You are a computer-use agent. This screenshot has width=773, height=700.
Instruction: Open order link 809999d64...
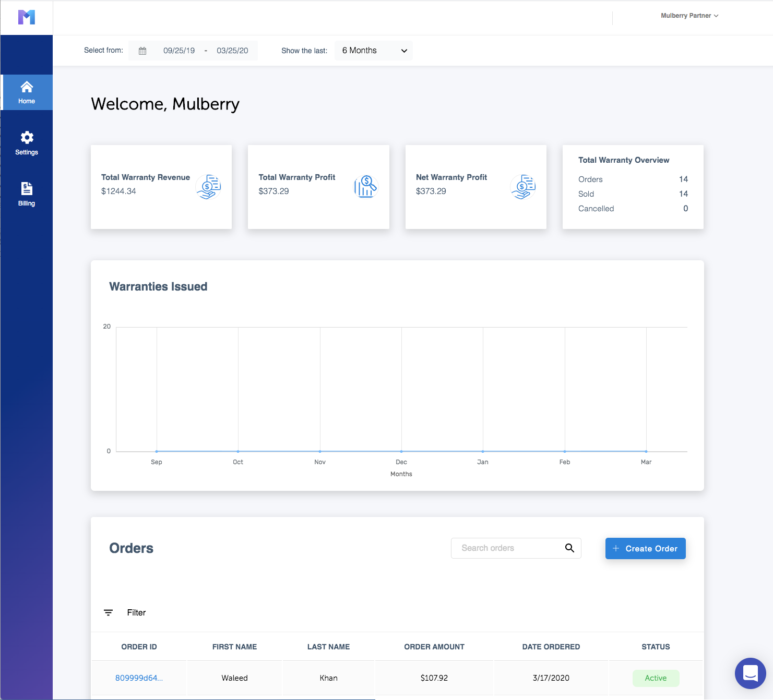coord(139,678)
